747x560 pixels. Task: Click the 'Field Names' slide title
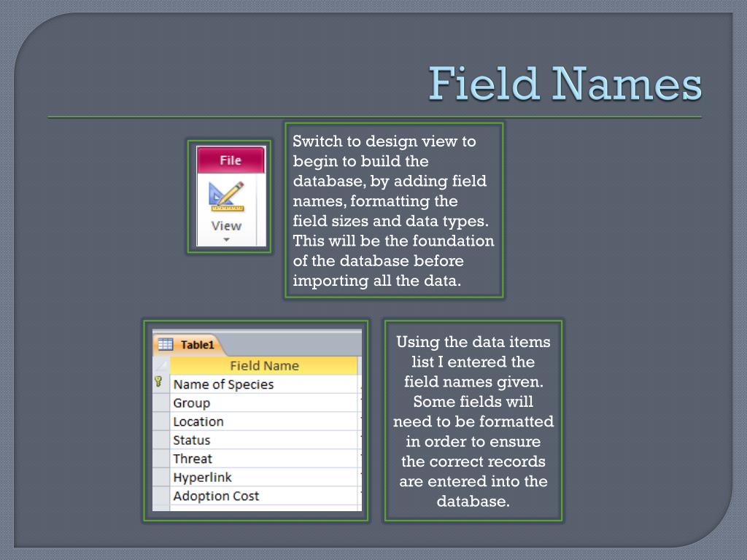pos(565,85)
